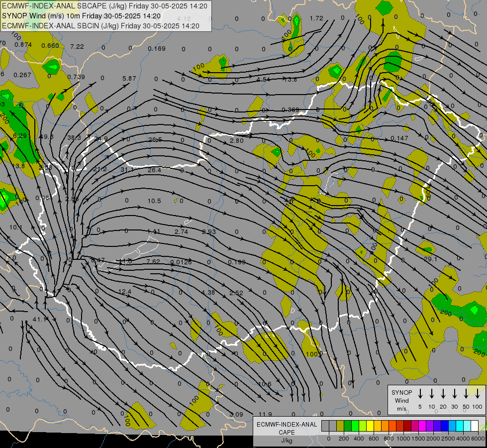
Task: Click the map value '1.72'
Action: [x=316, y=18]
